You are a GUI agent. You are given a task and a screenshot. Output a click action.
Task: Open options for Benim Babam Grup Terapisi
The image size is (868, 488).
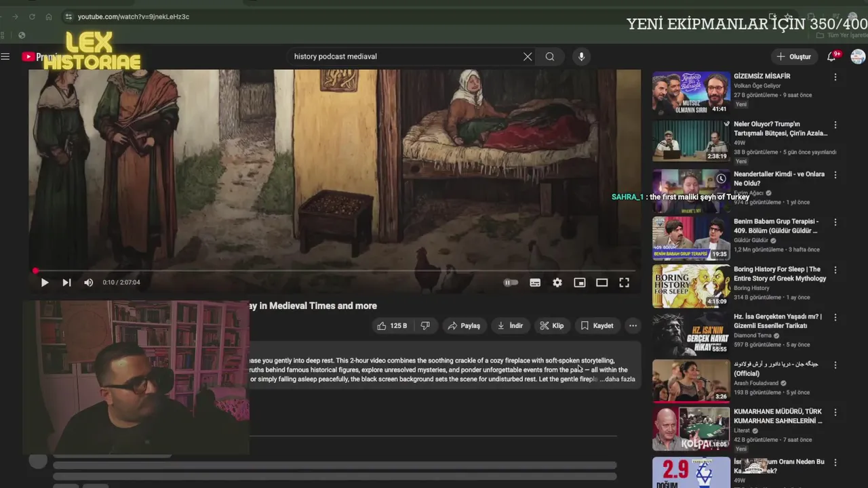point(835,222)
